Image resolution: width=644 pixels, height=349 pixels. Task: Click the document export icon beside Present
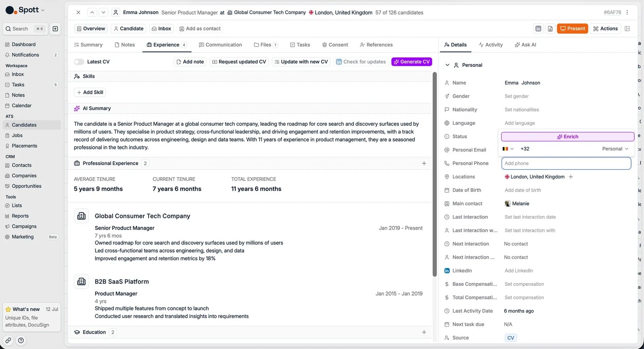coord(550,29)
